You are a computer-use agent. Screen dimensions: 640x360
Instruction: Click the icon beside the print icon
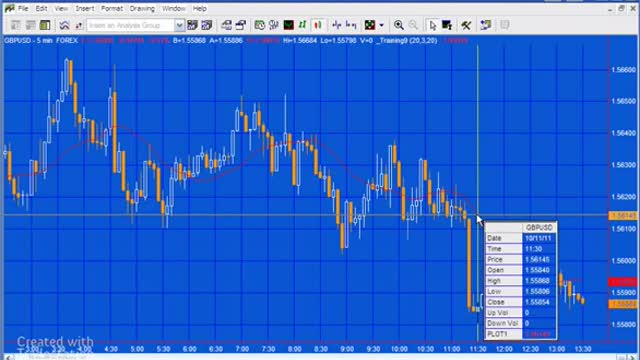point(241,25)
